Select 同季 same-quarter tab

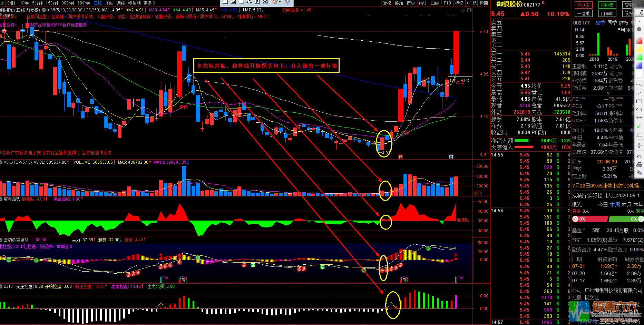[612, 23]
